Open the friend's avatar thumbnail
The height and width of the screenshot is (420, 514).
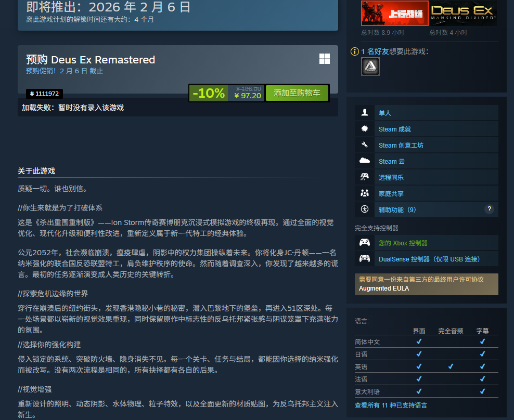370,67
